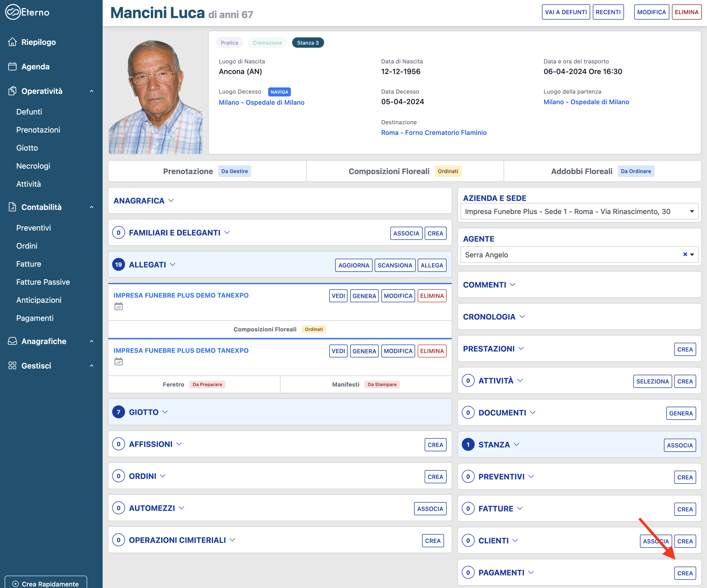Click the Anagrafiche inbox icon
This screenshot has height=588, width=707.
[12, 341]
